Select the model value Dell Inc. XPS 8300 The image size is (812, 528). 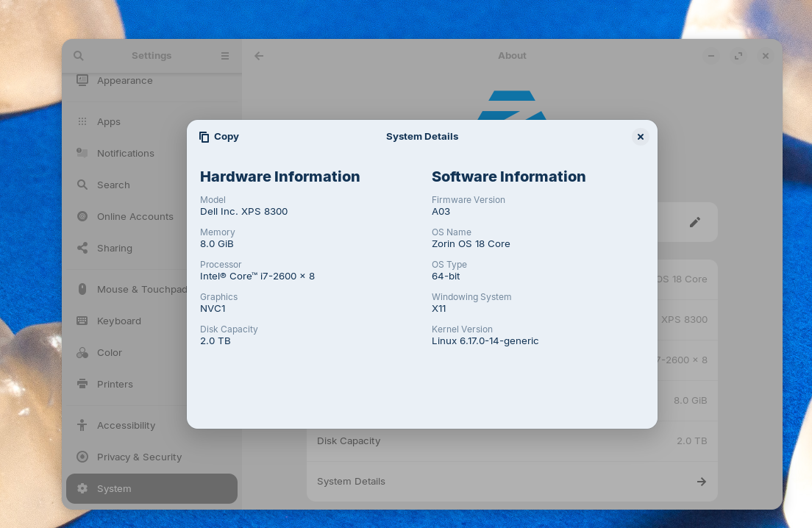[244, 211]
